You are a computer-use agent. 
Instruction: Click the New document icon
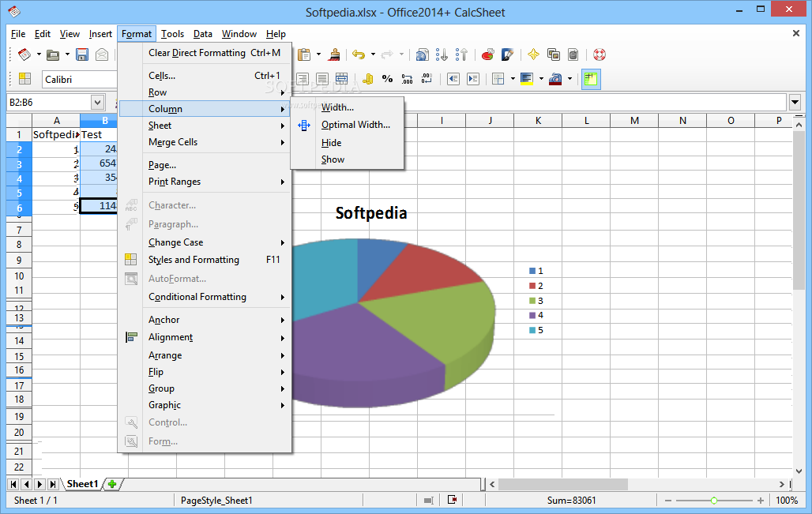point(24,54)
